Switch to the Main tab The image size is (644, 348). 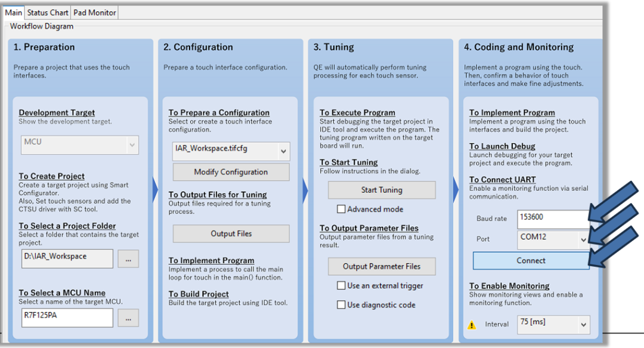[x=13, y=13]
